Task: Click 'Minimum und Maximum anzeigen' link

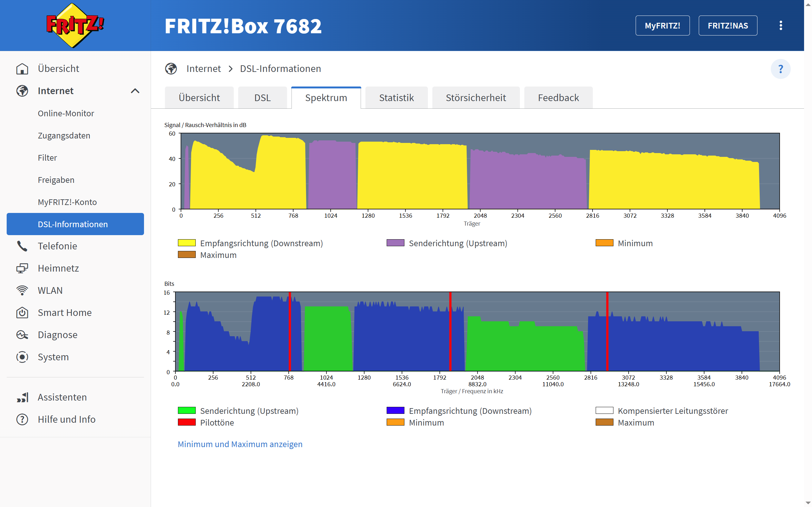Action: click(x=240, y=444)
